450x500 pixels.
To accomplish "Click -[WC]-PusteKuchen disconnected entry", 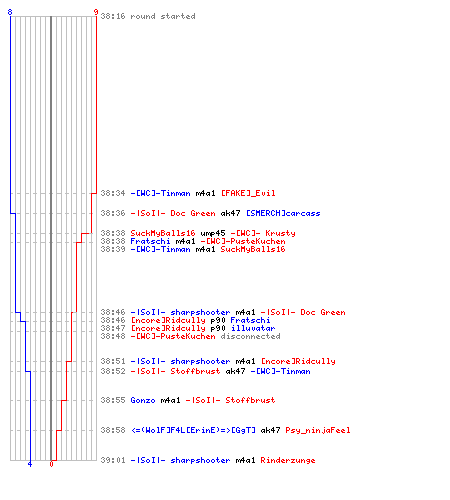I will (205, 337).
